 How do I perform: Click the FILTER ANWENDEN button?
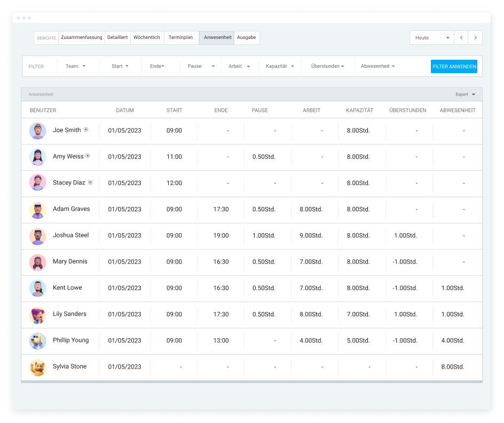pos(454,67)
